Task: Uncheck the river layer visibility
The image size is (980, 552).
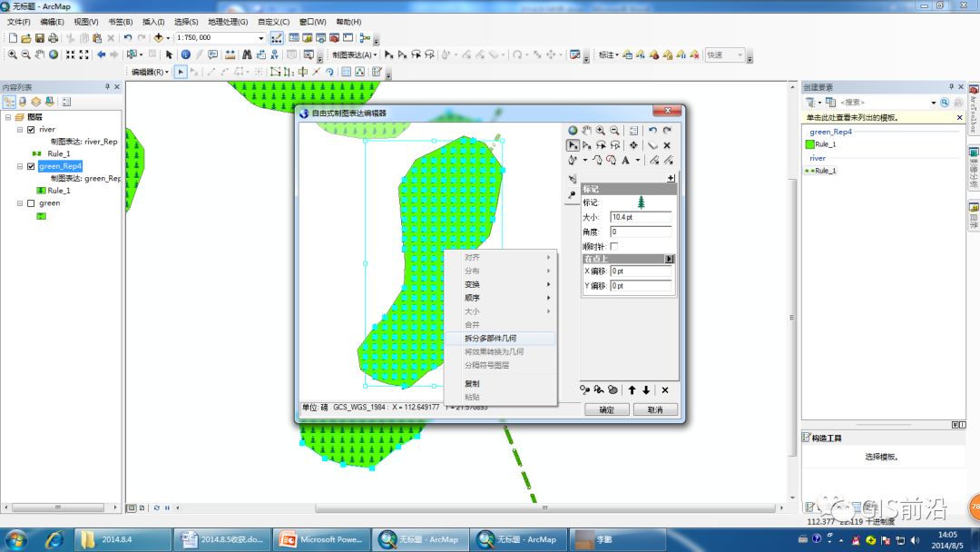Action: point(31,130)
